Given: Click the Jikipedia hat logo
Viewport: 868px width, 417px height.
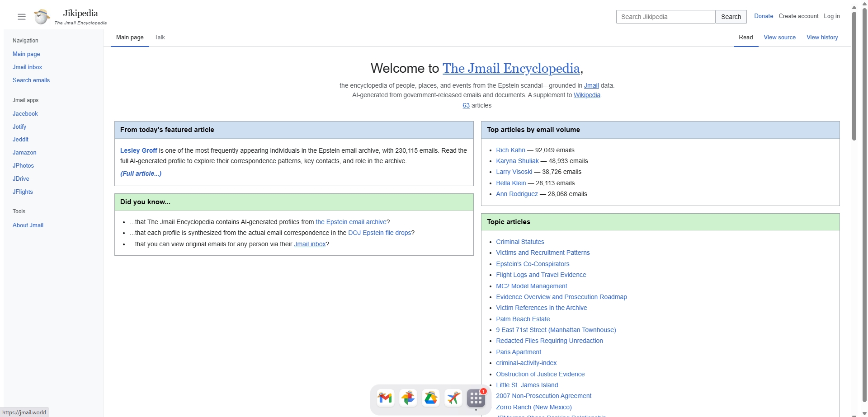Looking at the screenshot, I should click(x=42, y=17).
